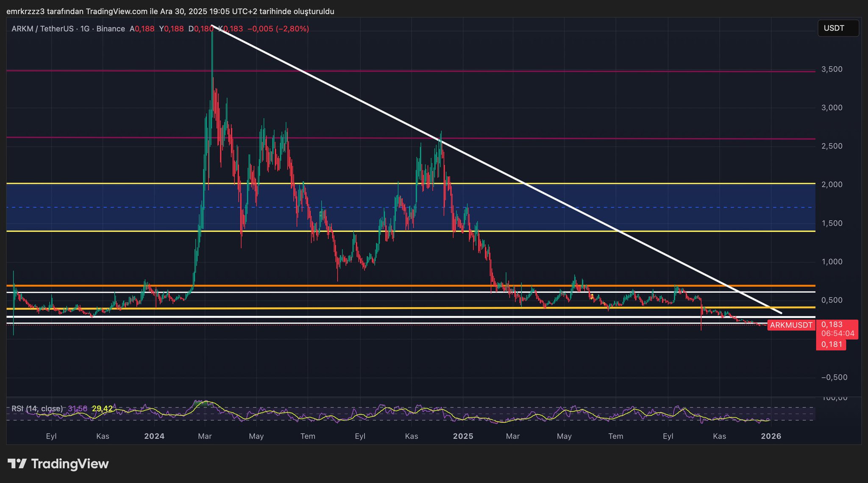Click the TradingView logo icon
The width and height of the screenshot is (868, 483).
pos(17,464)
